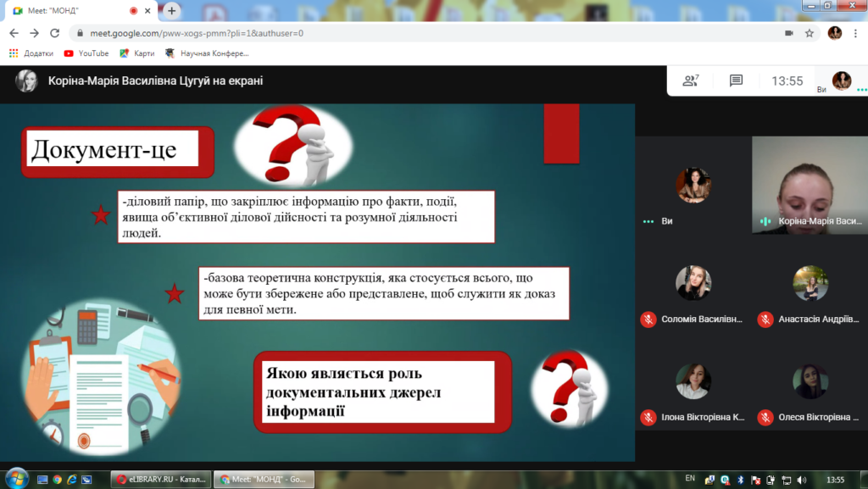
Task: Click the Switch between windows quick launch icon
Action: click(x=87, y=480)
